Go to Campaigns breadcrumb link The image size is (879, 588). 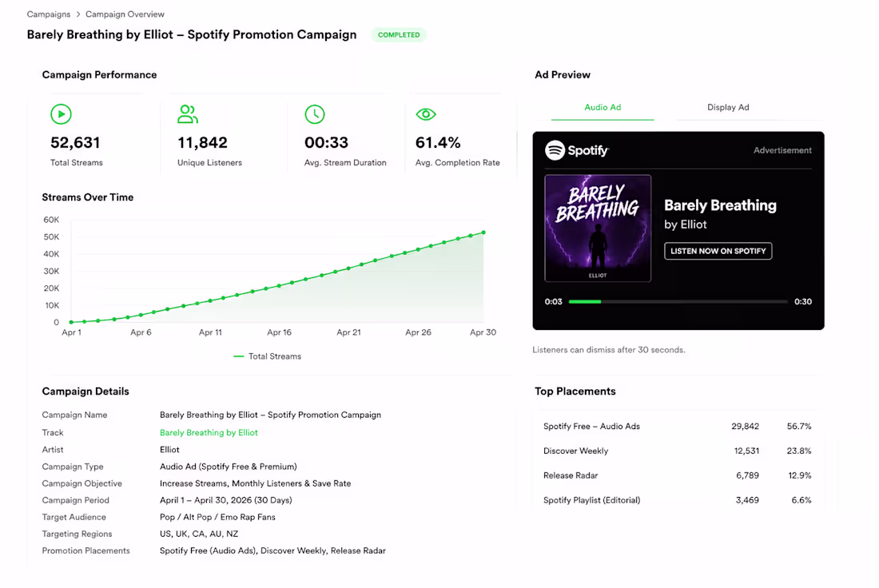(49, 14)
